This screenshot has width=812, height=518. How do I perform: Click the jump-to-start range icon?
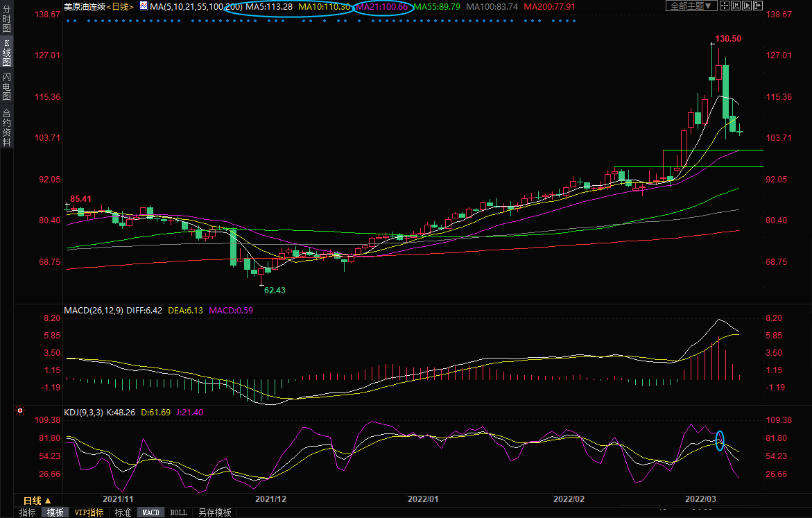[736, 6]
